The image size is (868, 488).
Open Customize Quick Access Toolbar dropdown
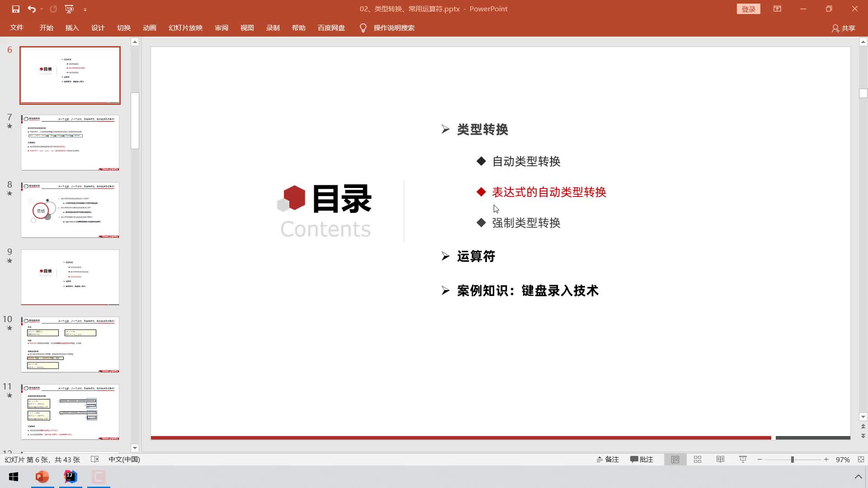[x=85, y=9]
